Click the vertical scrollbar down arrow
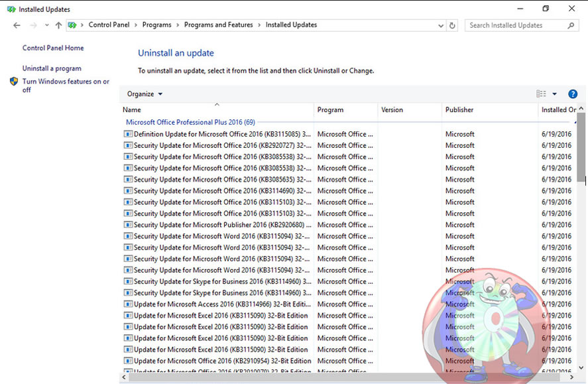This screenshot has width=588, height=384. 581,368
